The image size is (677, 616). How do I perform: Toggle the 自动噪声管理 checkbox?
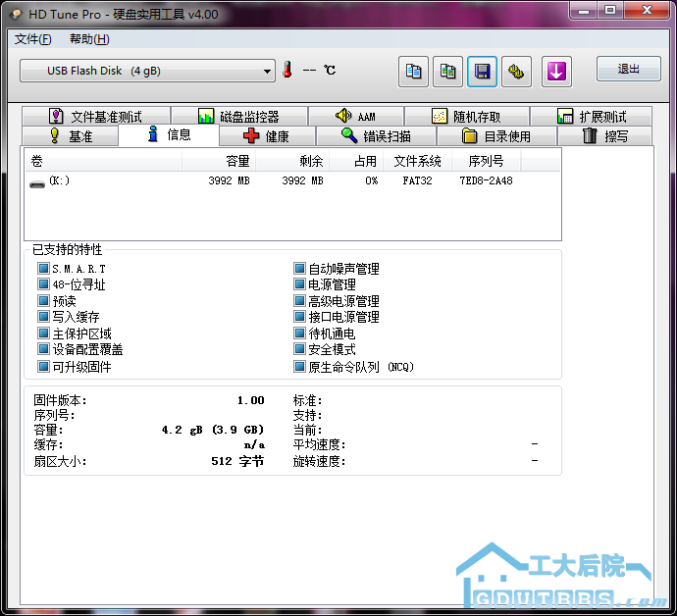[x=299, y=269]
